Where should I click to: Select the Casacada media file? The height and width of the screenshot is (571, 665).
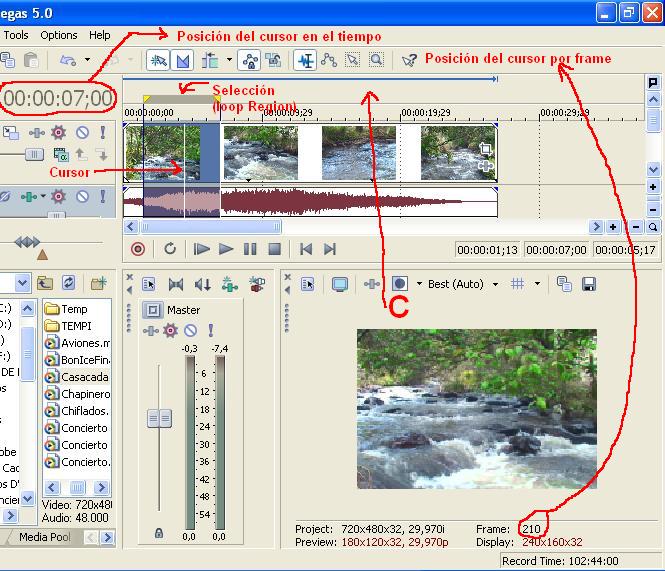coord(84,377)
